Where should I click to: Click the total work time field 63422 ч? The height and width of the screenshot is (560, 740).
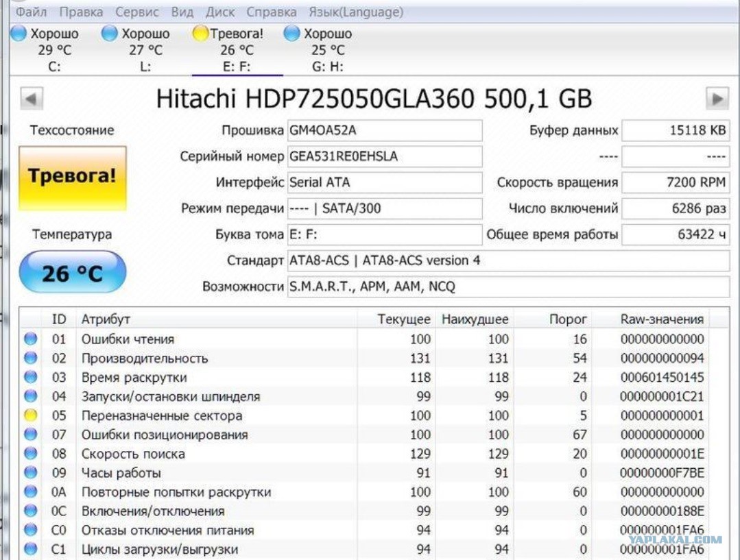point(676,234)
